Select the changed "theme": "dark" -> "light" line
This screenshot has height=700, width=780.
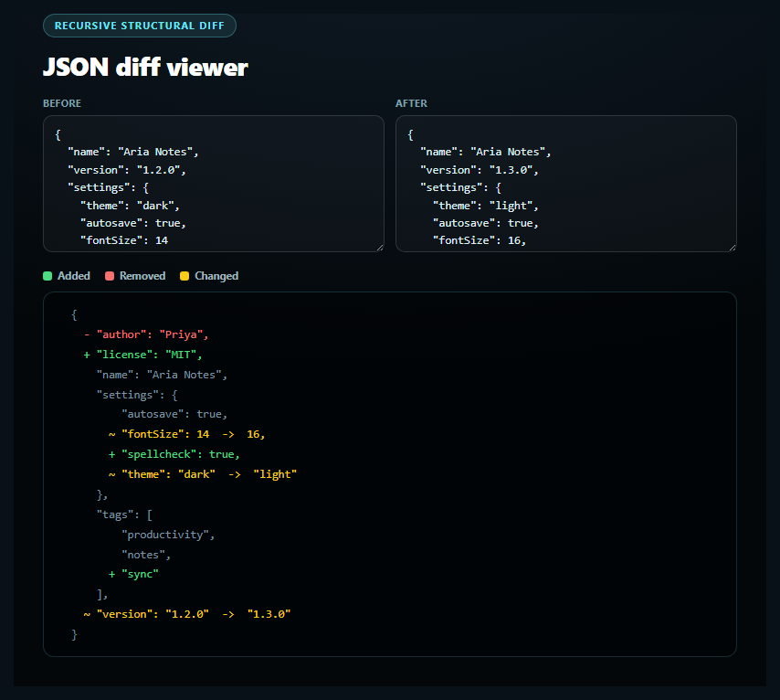[x=203, y=474]
